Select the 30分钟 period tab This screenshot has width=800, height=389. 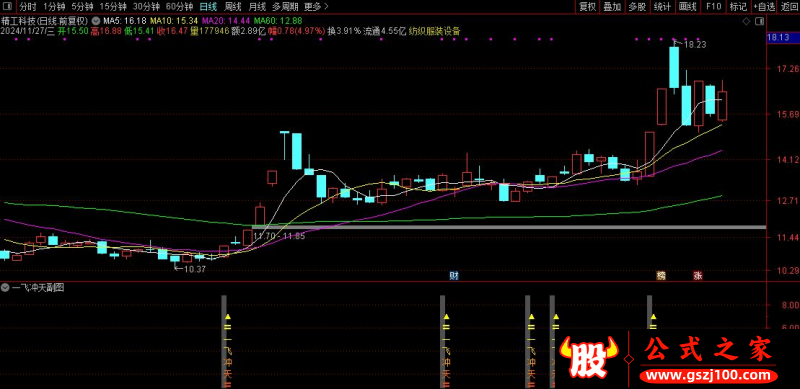(x=145, y=7)
